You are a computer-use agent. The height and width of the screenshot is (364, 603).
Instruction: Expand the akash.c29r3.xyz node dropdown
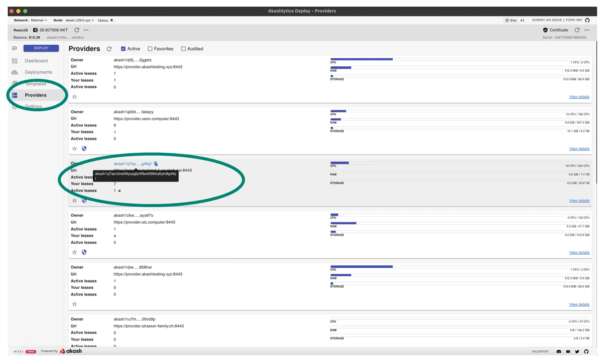[79, 21]
